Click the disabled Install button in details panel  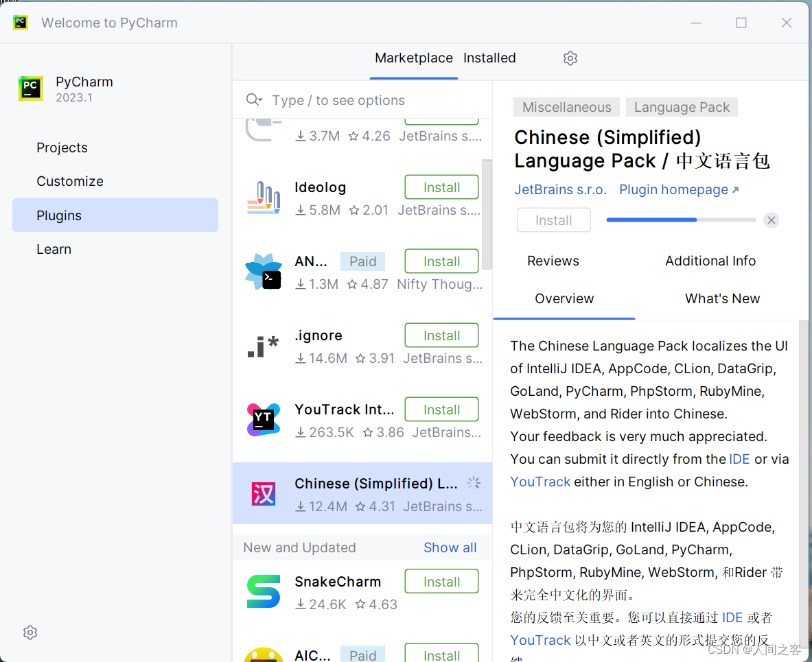pos(554,220)
